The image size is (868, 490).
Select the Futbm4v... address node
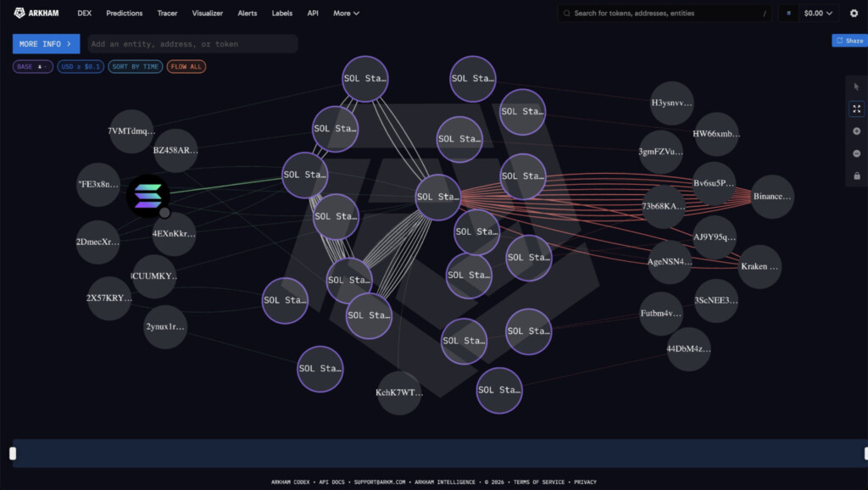661,314
